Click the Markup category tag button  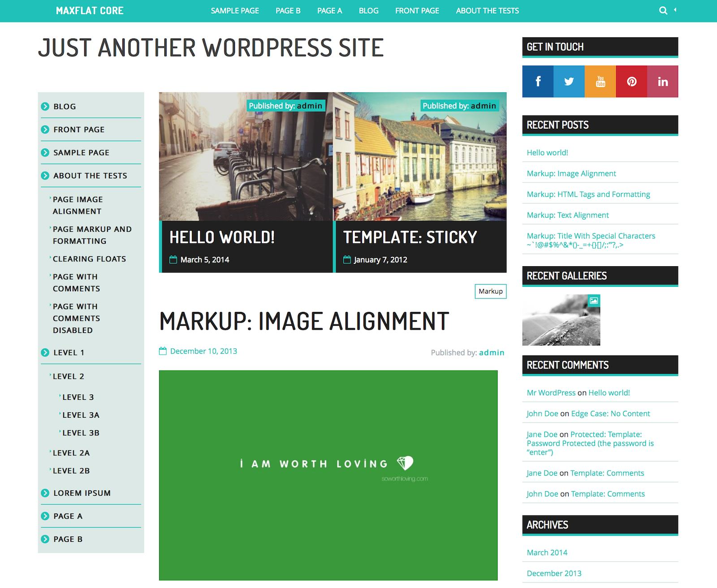[x=490, y=291]
